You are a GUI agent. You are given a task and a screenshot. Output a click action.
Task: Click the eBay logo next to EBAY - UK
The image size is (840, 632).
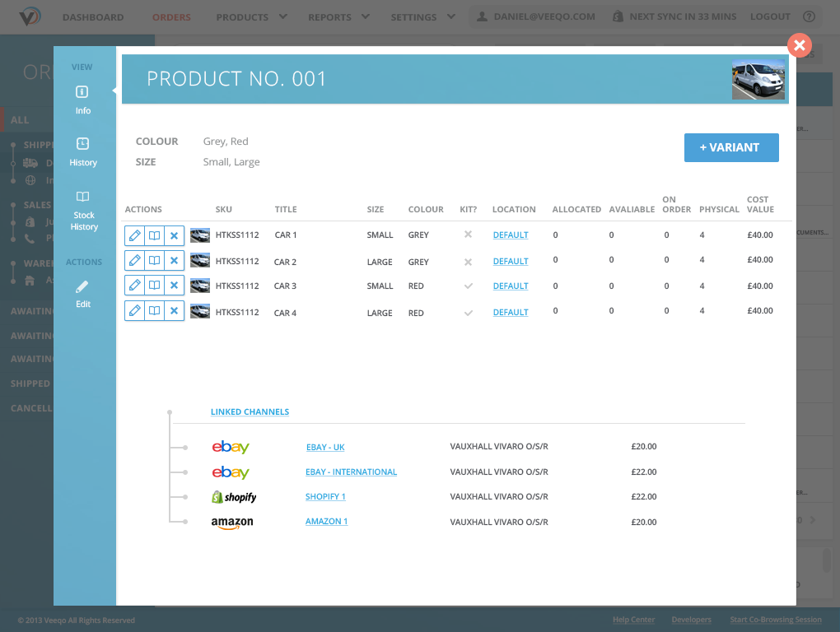(231, 446)
